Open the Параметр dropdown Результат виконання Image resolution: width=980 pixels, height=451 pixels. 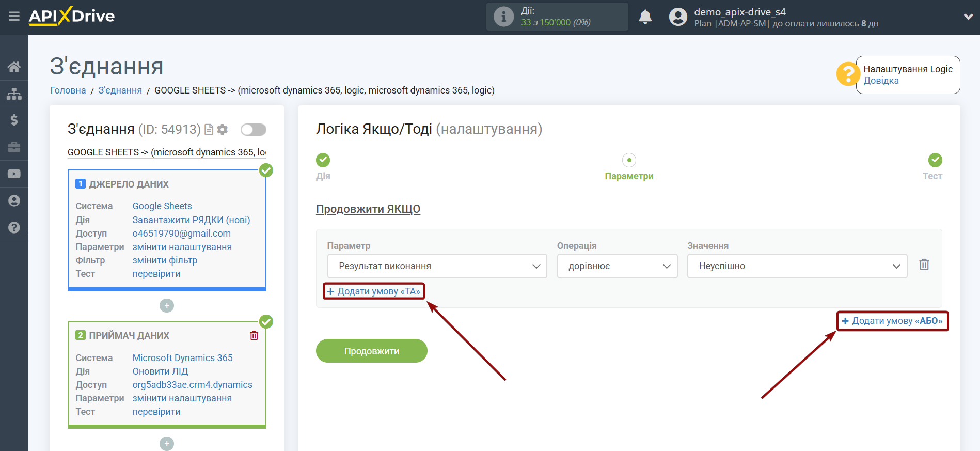[437, 266]
